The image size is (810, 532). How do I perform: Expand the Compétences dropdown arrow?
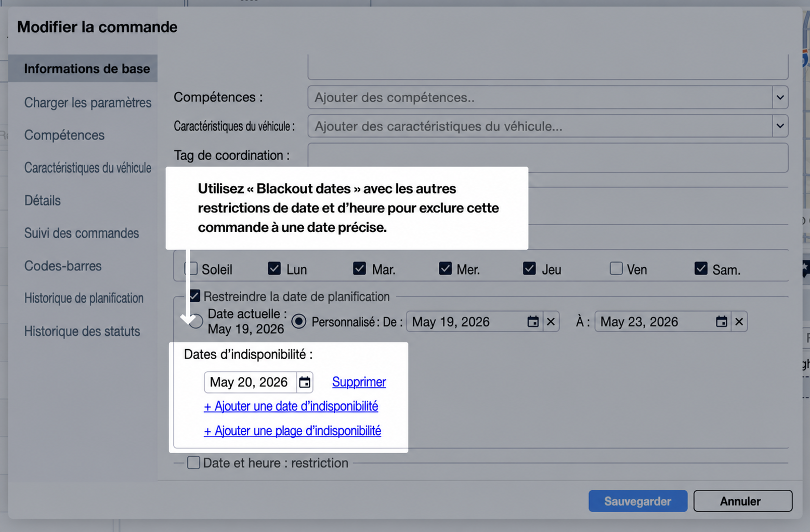point(780,97)
